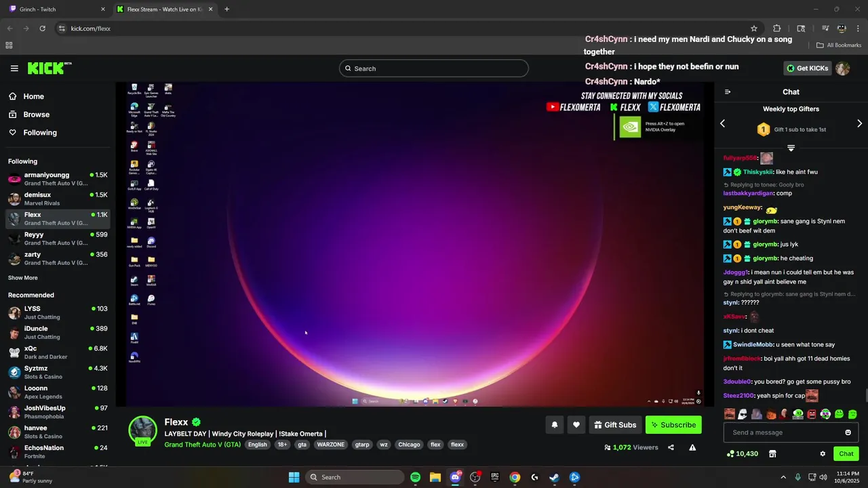Click the Chicago tag
The width and height of the screenshot is (868, 488).
tap(409, 445)
